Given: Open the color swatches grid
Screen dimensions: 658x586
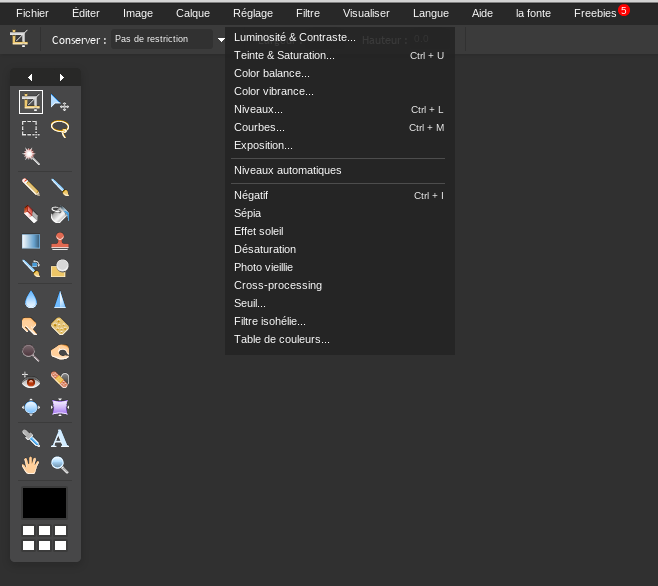Looking at the screenshot, I should pyautogui.click(x=44, y=538).
